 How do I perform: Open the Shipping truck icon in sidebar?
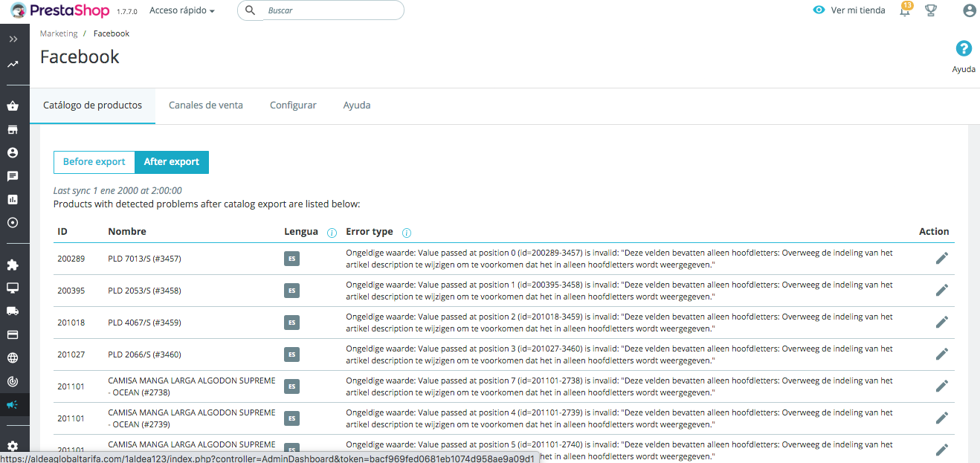point(13,311)
